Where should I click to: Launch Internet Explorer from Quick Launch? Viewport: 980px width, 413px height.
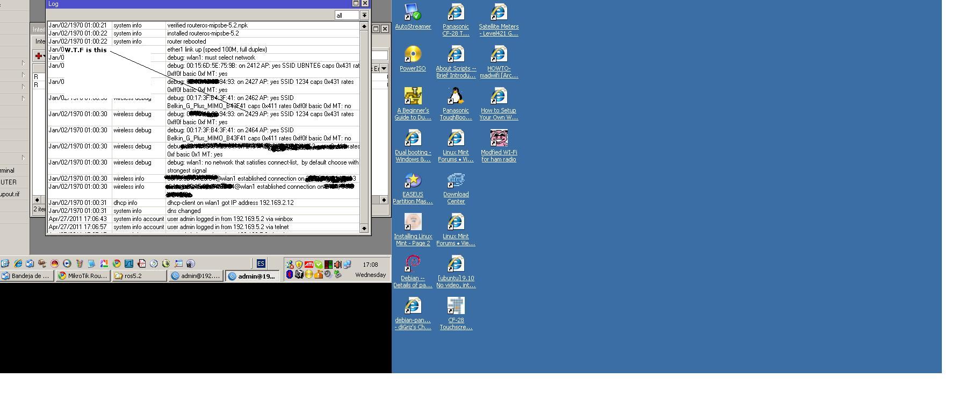(18, 264)
